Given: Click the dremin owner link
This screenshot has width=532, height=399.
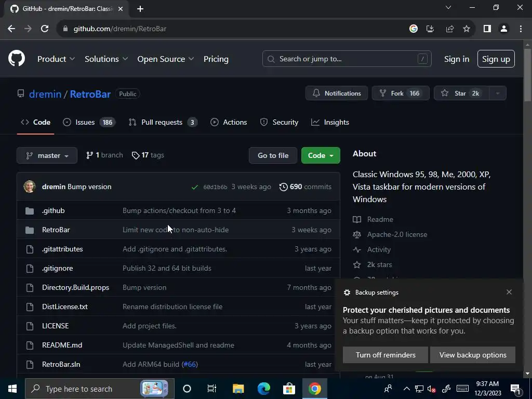Looking at the screenshot, I should click(45, 94).
